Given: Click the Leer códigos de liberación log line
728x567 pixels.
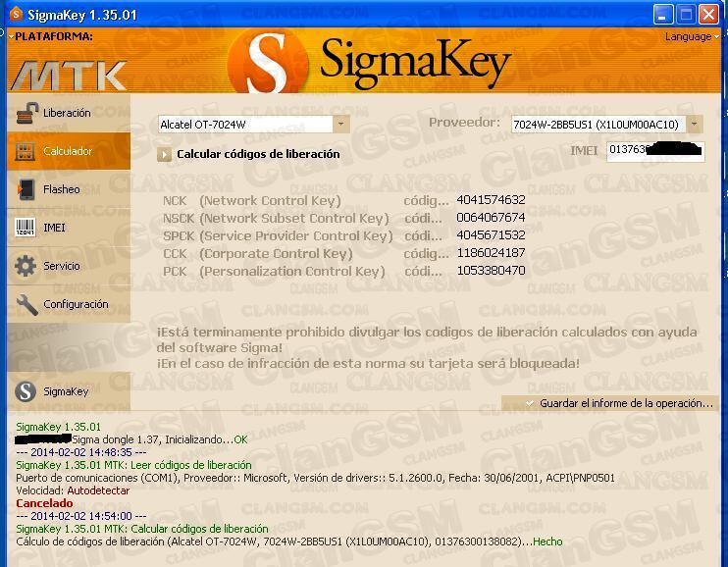Looking at the screenshot, I should 133,465.
